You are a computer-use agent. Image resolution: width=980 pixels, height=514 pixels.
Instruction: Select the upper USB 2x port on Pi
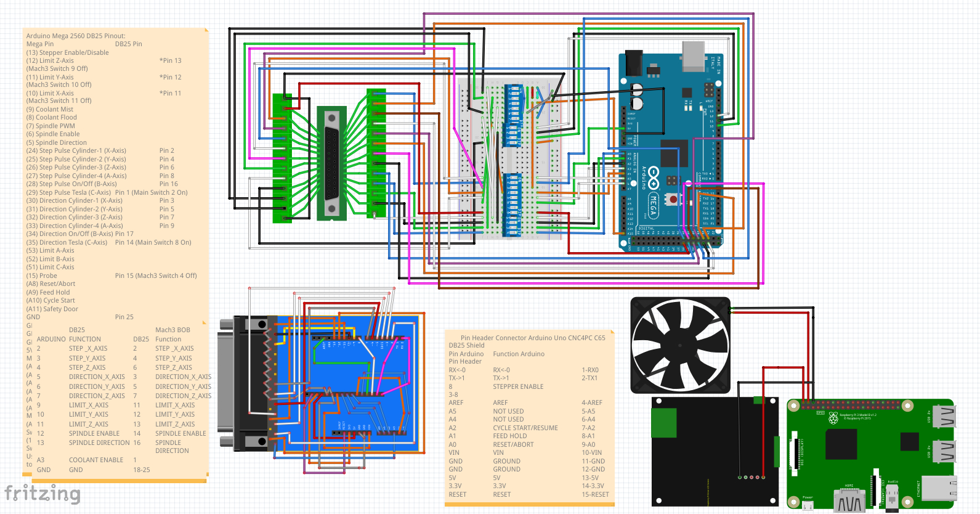click(x=944, y=416)
